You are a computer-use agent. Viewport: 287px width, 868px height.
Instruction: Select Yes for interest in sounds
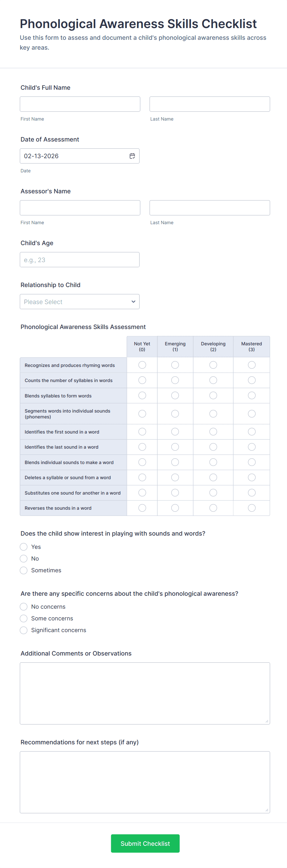(x=23, y=546)
